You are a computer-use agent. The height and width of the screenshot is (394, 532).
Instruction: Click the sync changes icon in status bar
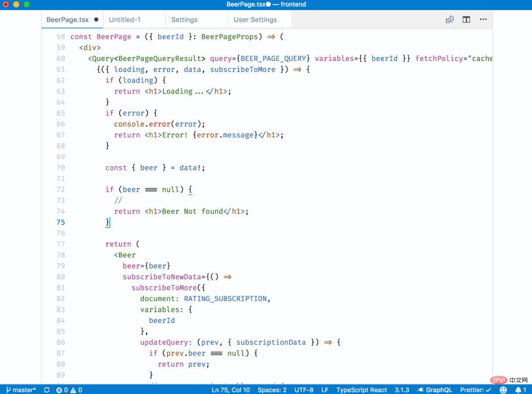point(47,390)
